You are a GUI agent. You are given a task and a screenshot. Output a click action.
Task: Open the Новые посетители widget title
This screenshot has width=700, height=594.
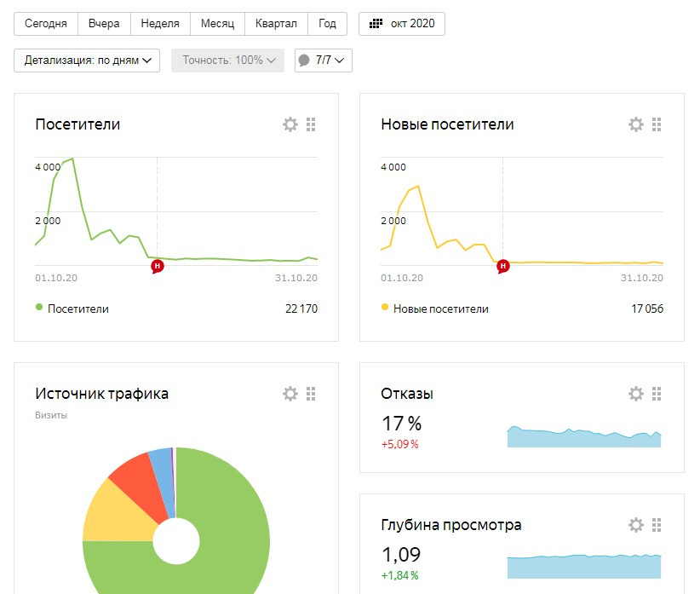[447, 124]
